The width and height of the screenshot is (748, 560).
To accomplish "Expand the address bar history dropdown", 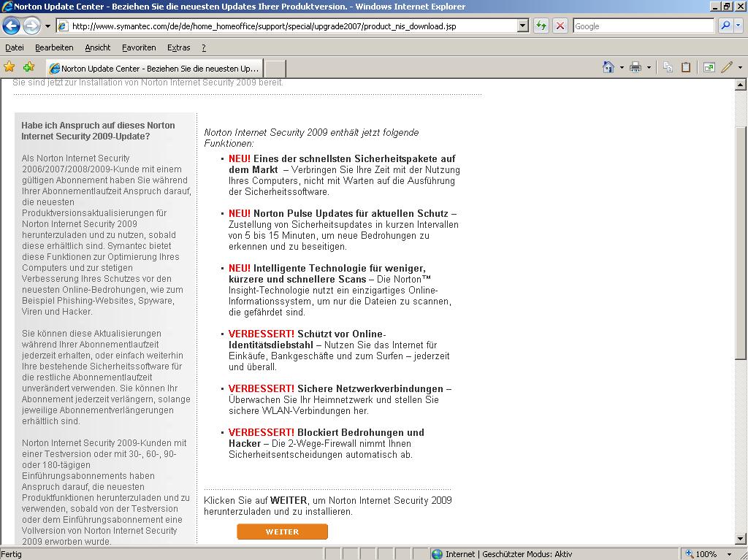I will click(x=523, y=26).
